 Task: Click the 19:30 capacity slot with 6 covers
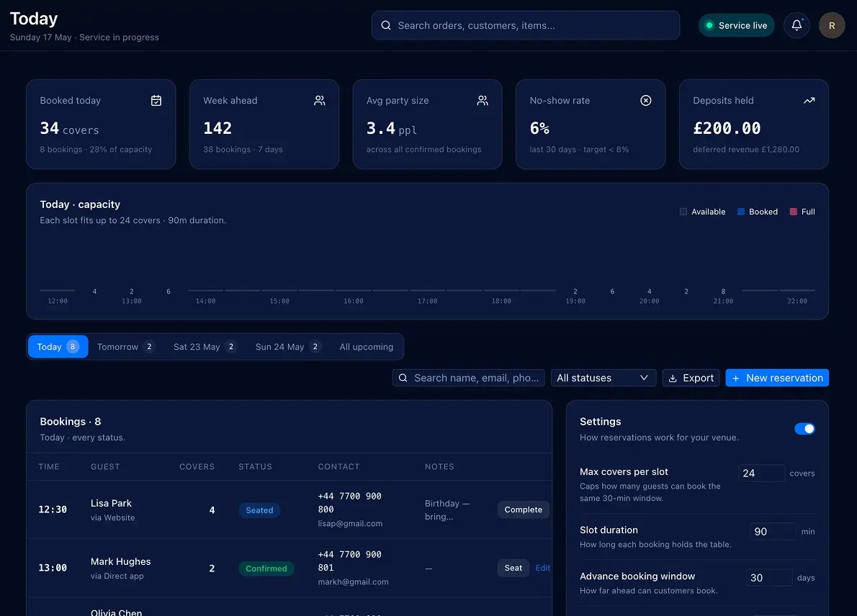click(x=612, y=291)
